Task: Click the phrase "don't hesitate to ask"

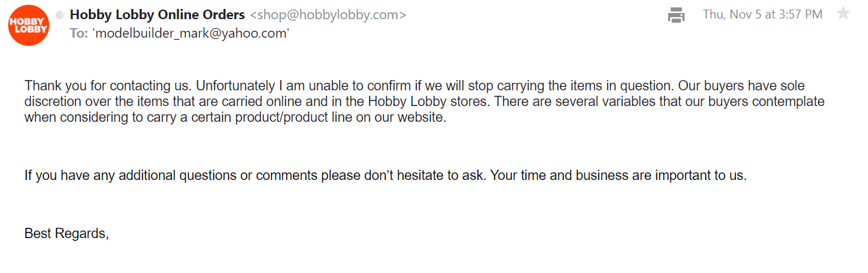Action: point(427,175)
